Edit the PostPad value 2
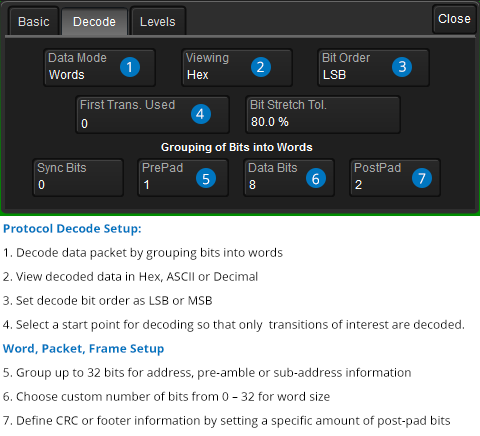Screen dimensions: 480x436 pos(395,178)
